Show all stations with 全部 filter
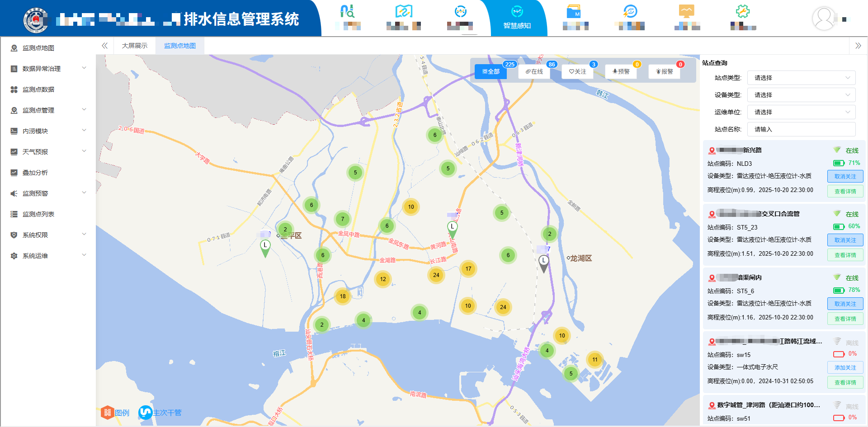 491,71
